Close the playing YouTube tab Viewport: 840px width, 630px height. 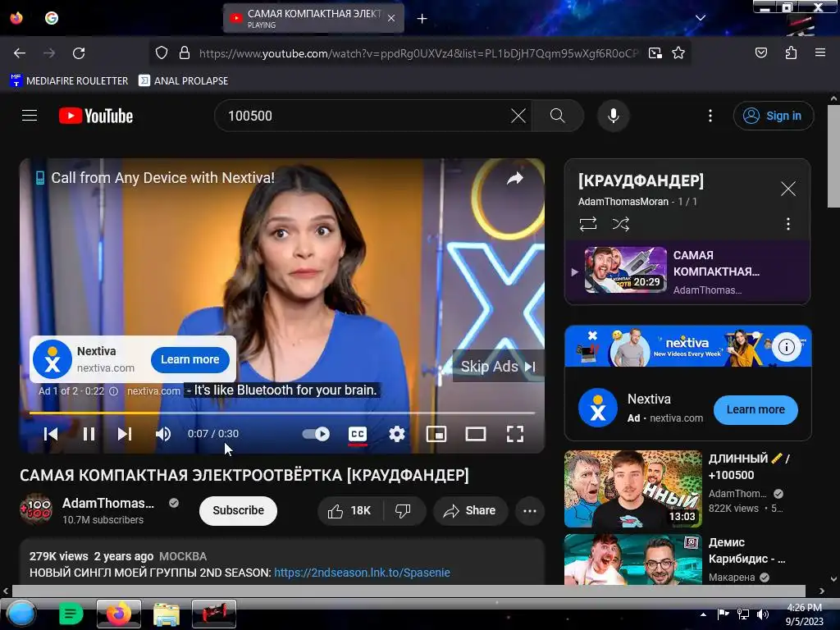(x=391, y=18)
